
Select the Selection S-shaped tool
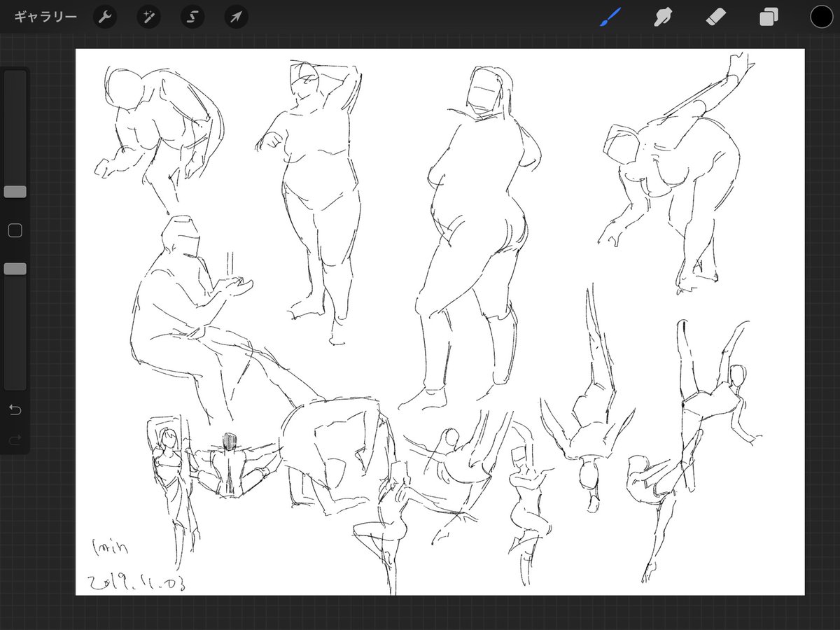tap(192, 17)
